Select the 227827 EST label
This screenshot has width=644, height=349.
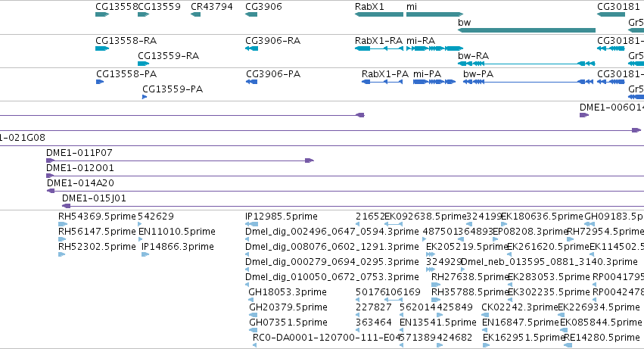tap(374, 308)
